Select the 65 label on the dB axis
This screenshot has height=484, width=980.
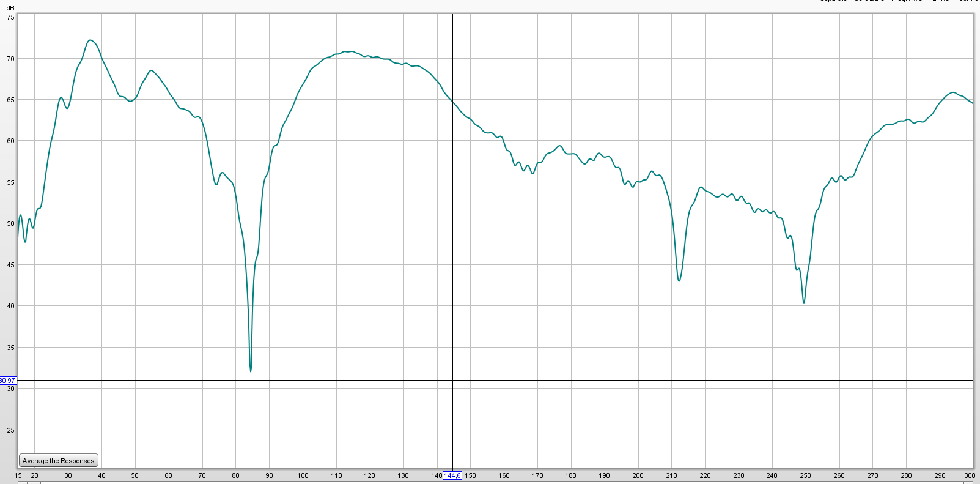[10, 100]
